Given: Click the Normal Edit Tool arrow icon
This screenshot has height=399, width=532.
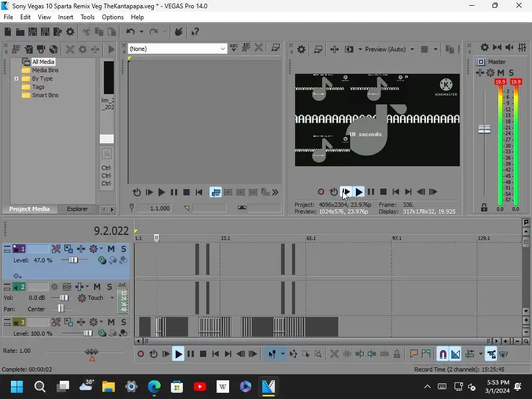Looking at the screenshot, I should point(272,354).
